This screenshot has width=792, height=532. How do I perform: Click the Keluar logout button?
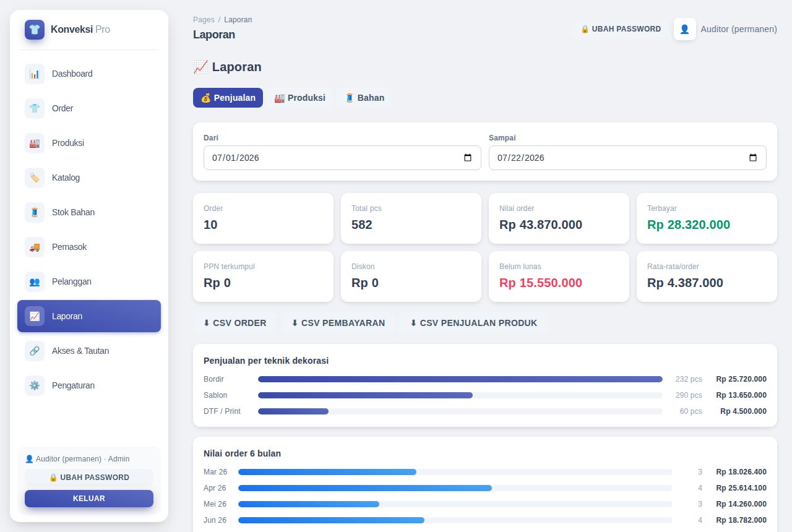click(x=89, y=499)
